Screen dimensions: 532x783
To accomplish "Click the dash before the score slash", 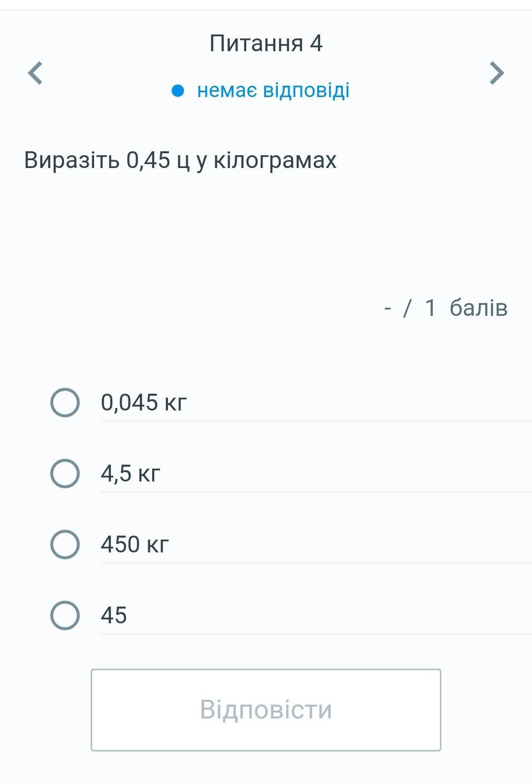I will point(388,308).
